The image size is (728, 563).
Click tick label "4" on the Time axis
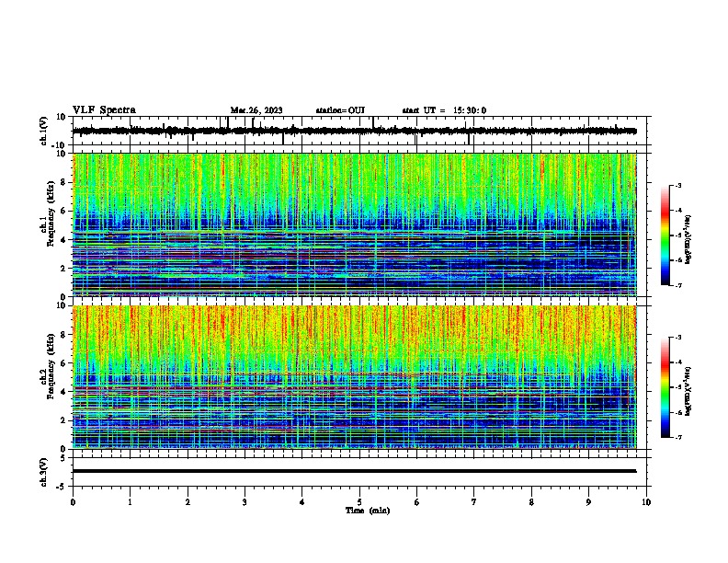tap(302, 502)
